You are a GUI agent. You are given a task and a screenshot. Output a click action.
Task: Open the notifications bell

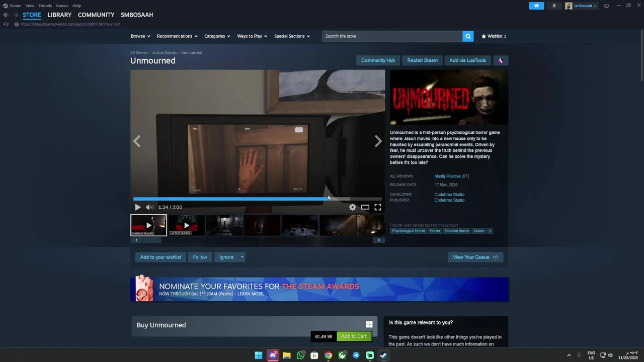coord(554,6)
